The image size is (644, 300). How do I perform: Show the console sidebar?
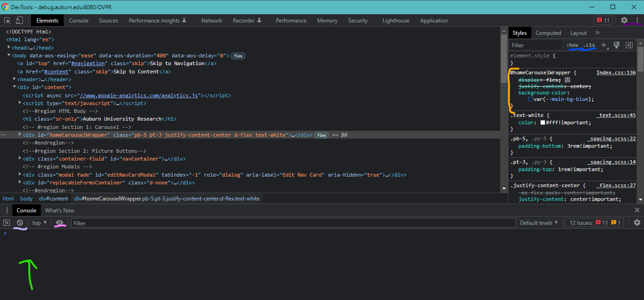pyautogui.click(x=6, y=222)
